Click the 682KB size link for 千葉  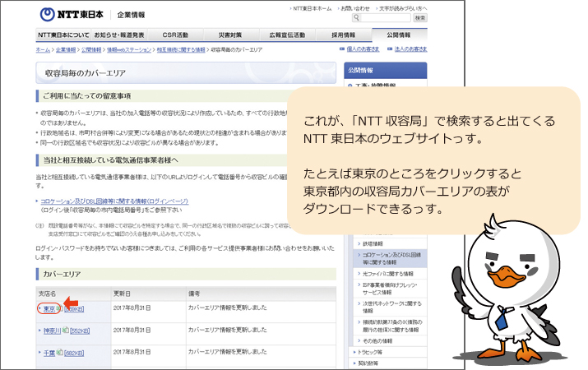(74, 353)
